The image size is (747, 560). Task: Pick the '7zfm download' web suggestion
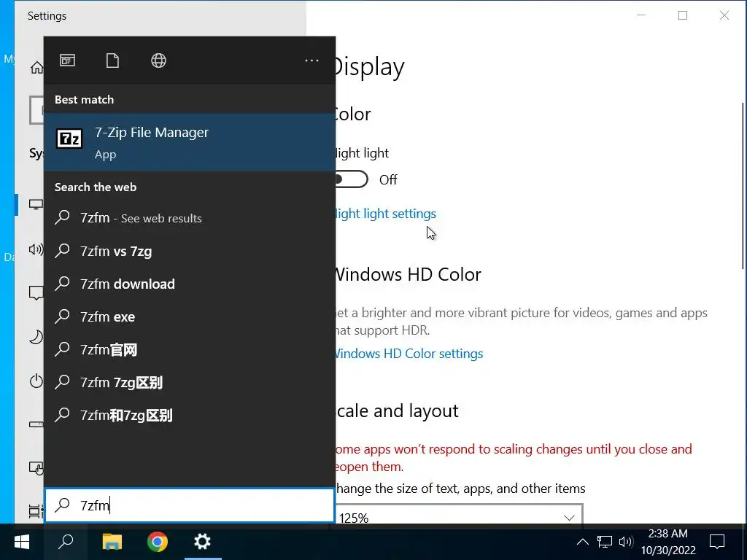(190, 284)
